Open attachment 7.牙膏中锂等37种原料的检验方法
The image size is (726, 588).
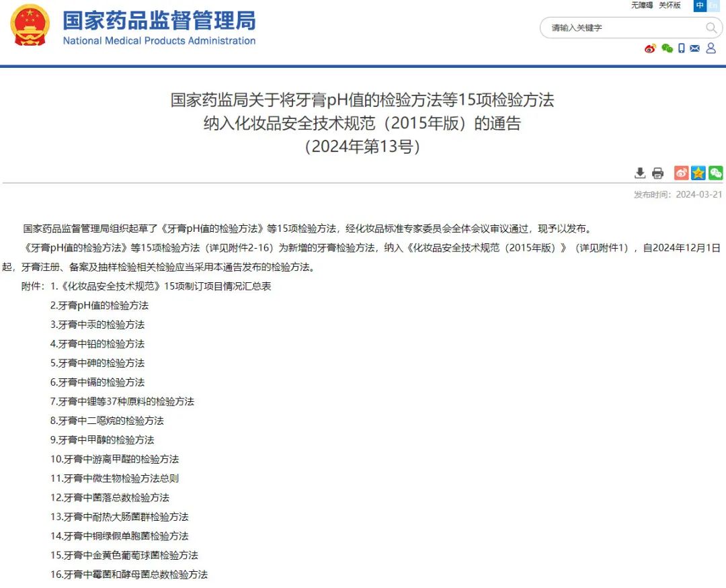tap(122, 401)
